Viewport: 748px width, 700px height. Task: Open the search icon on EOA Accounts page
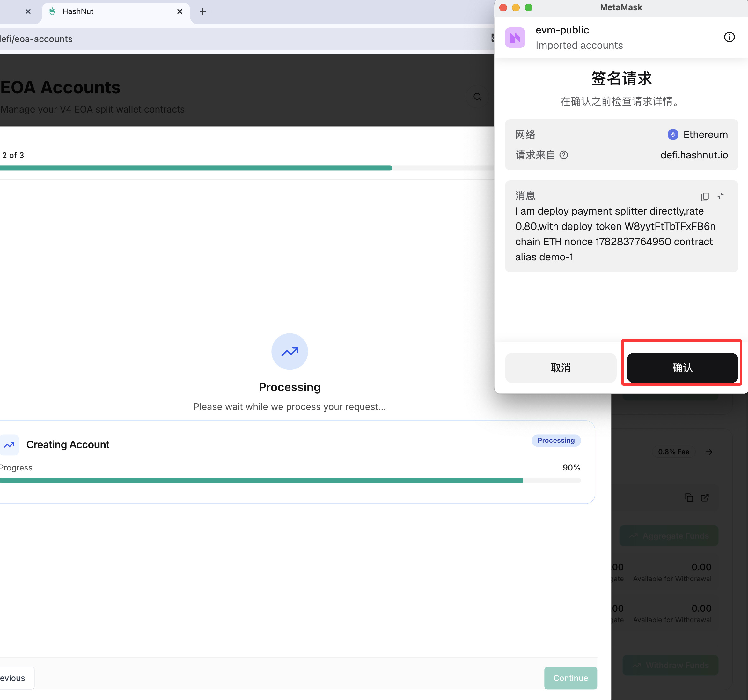tap(477, 97)
